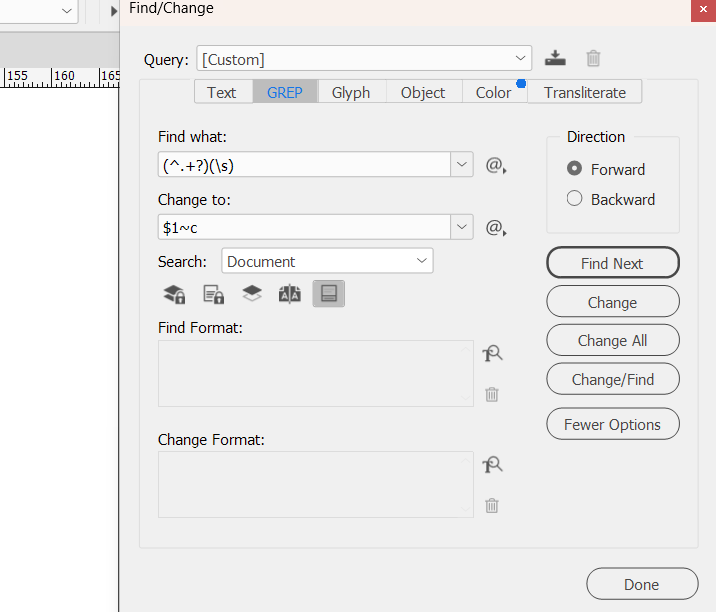Switch to the Glyph tab
The height and width of the screenshot is (612, 716).
[x=352, y=92]
